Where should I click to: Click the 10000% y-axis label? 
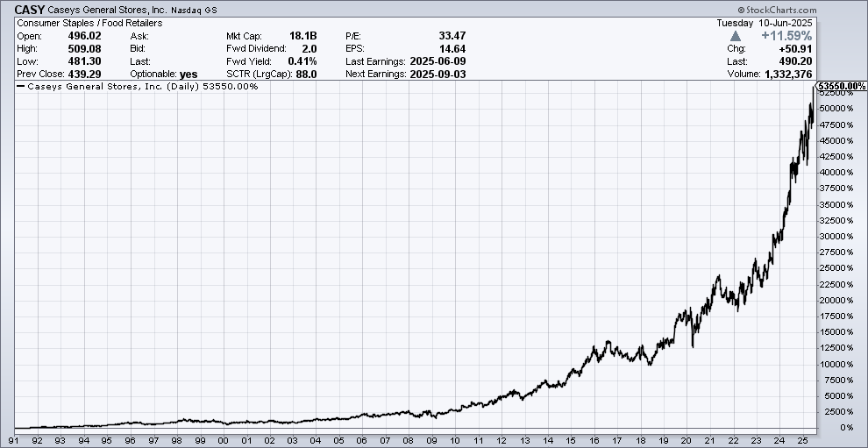coord(837,365)
